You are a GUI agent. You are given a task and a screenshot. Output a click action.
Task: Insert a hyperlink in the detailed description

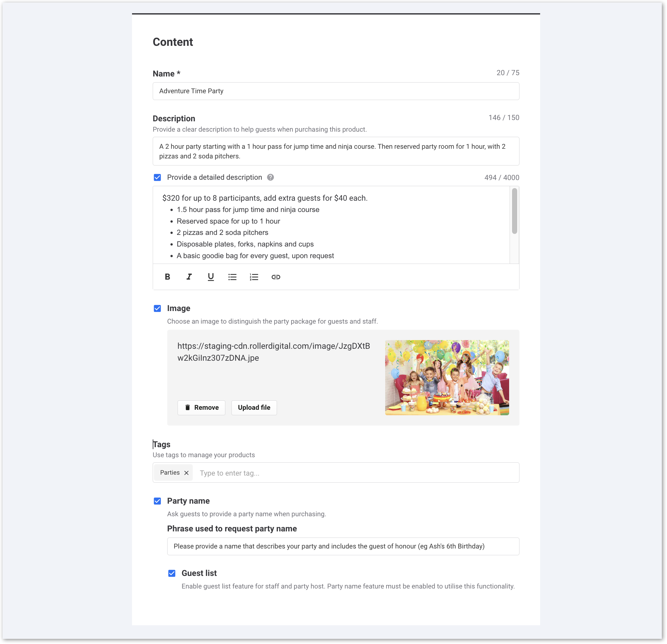[x=276, y=277]
